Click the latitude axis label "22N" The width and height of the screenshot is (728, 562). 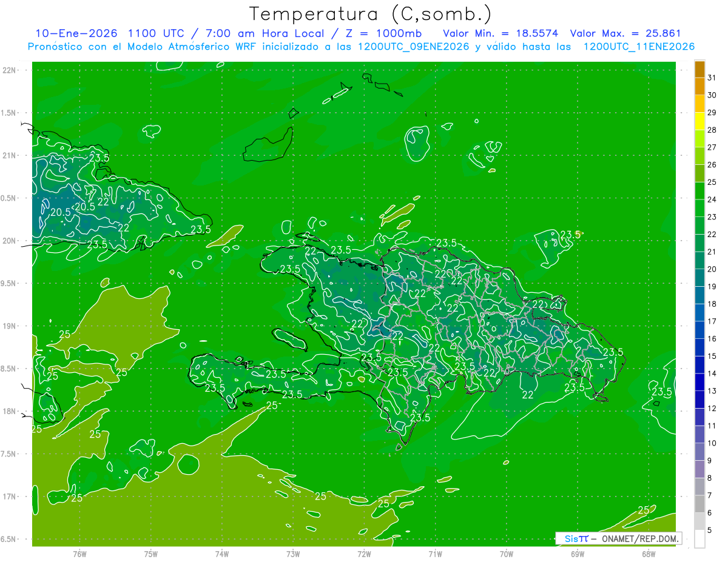pyautogui.click(x=10, y=70)
